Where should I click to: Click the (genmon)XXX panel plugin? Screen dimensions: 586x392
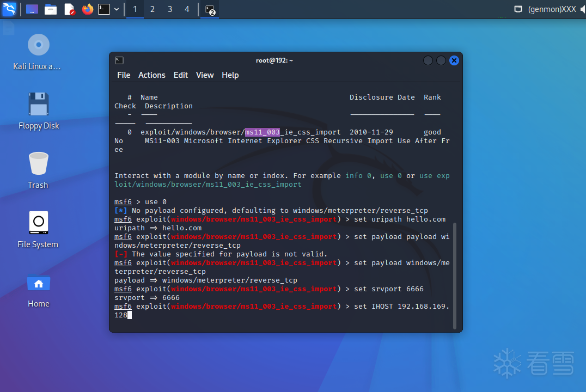coord(552,9)
